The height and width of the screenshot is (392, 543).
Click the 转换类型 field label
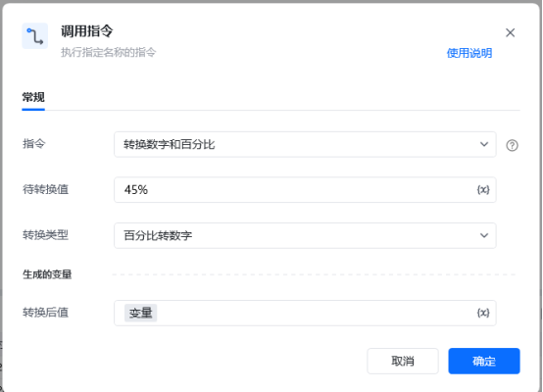(46, 235)
